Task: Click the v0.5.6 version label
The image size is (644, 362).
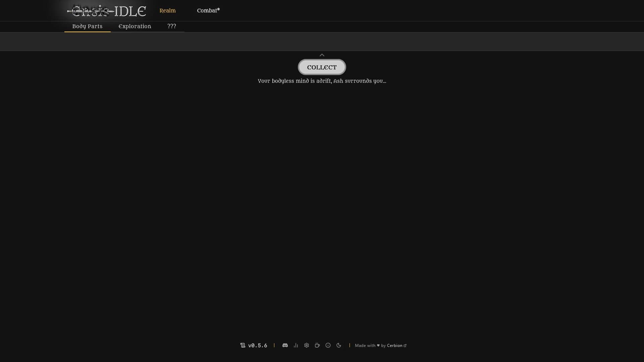Action: click(x=258, y=345)
